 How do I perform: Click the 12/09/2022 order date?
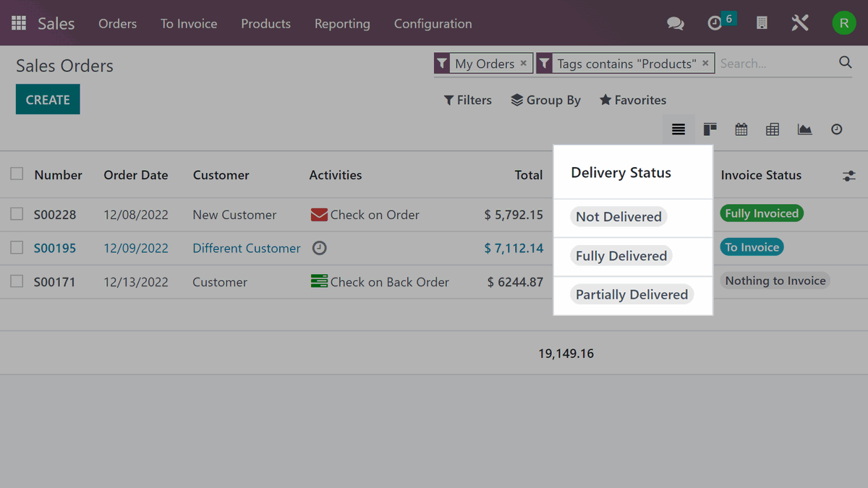[136, 248]
